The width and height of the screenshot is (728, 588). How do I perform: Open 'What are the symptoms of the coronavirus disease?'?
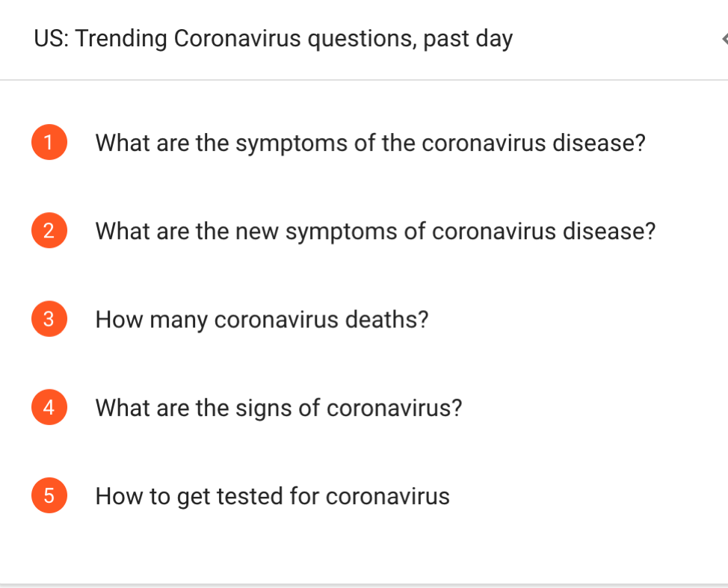(x=371, y=143)
